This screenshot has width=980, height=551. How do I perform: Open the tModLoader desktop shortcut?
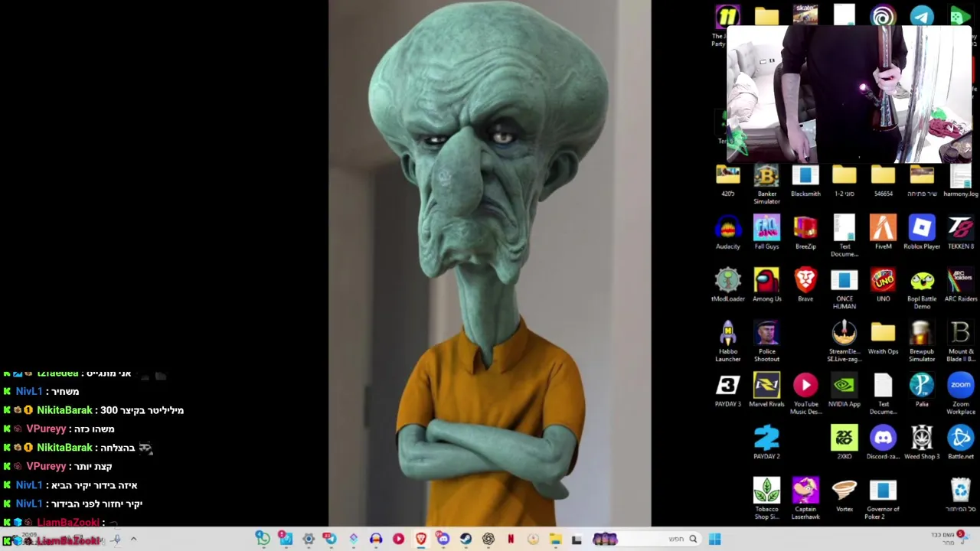727,285
